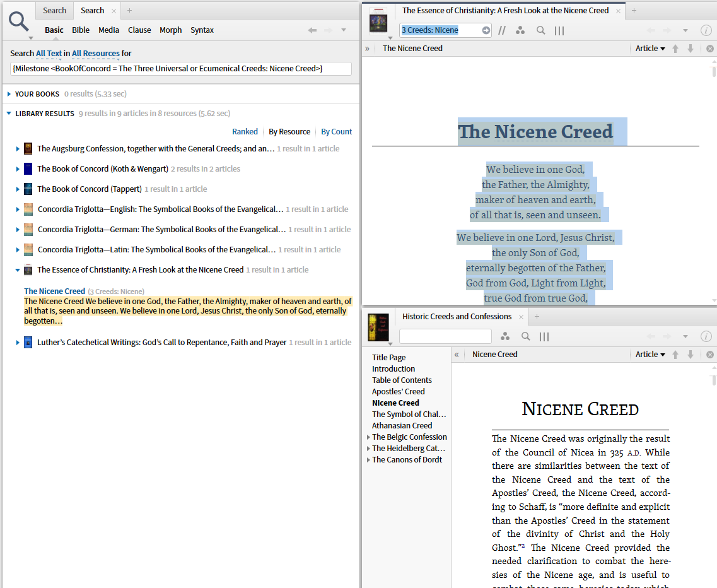Click the 'All Resources' search scope link
The image size is (717, 588).
95,54
